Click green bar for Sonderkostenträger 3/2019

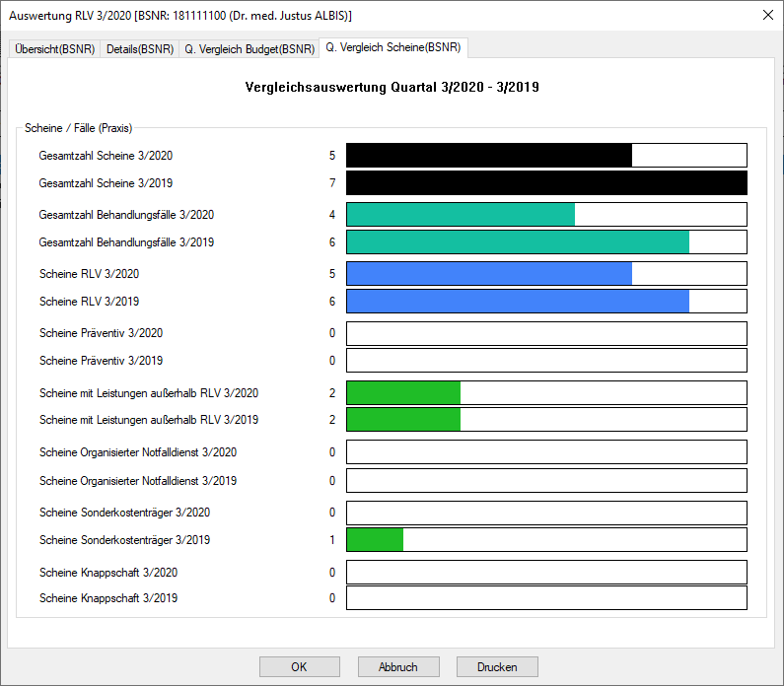(x=375, y=540)
